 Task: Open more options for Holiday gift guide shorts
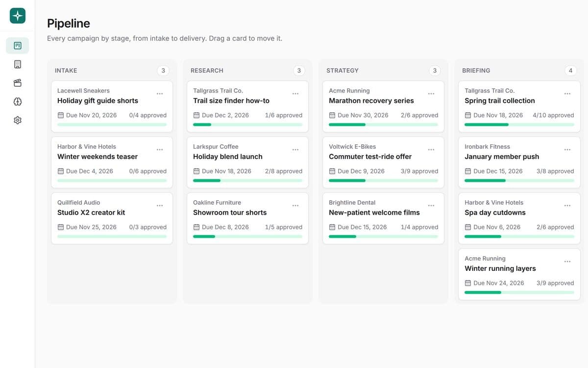(x=160, y=94)
